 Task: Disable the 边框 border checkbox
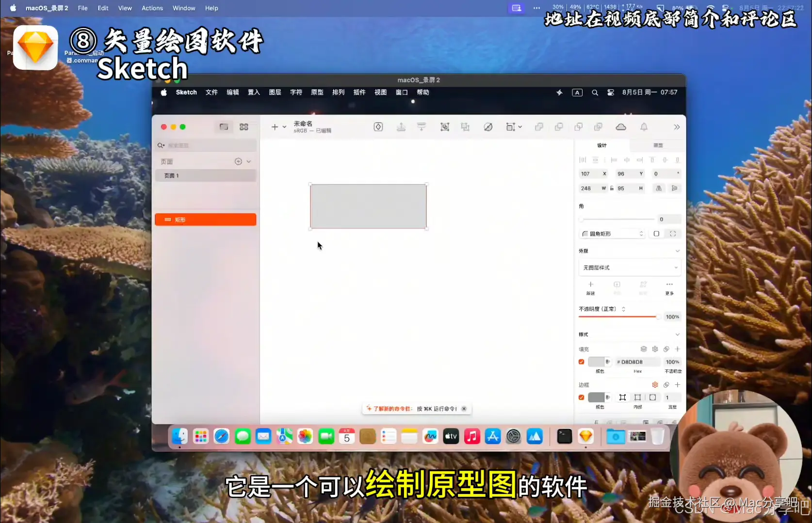click(581, 397)
